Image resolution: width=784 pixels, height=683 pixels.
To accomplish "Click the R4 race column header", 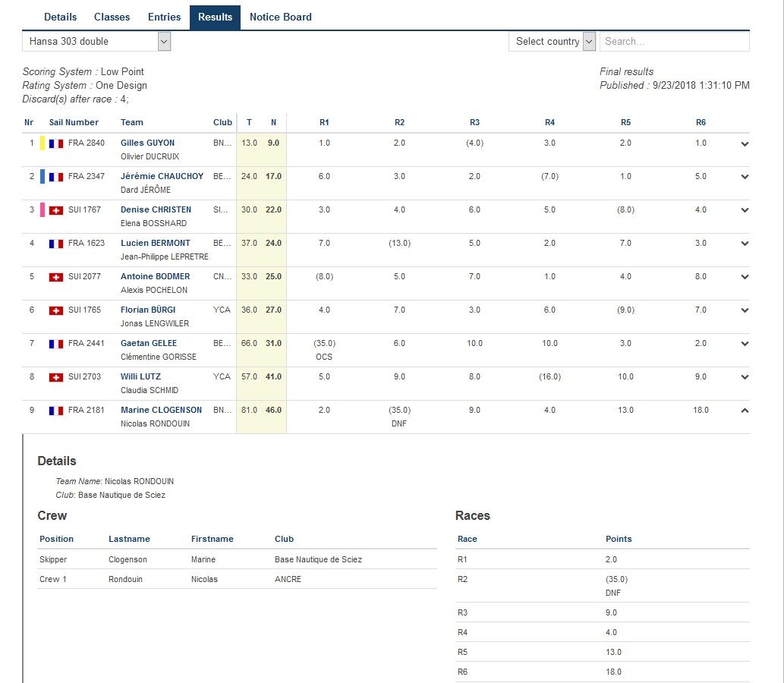I will click(549, 122).
